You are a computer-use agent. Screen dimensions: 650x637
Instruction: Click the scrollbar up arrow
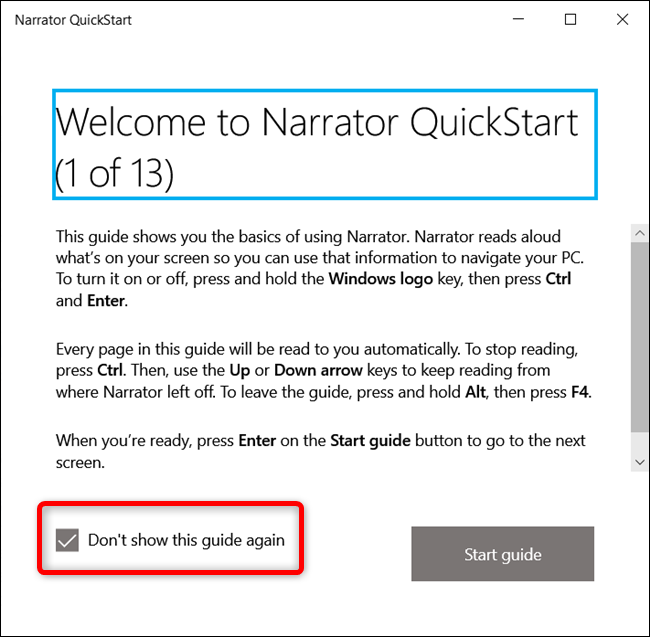640,233
